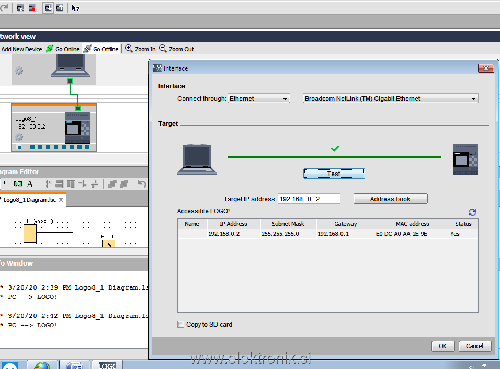Click LOGO! to PC upload icon
The image size is (500, 369).
point(60,8)
